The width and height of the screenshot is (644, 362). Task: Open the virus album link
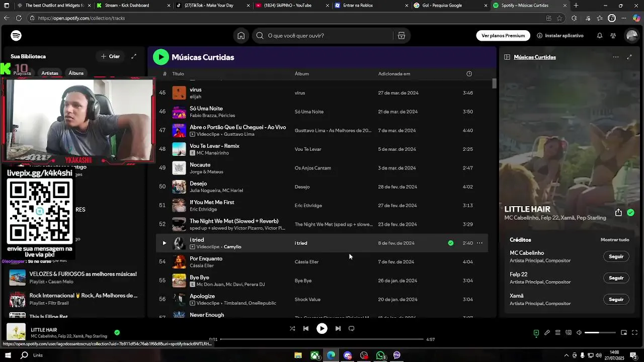pyautogui.click(x=300, y=93)
